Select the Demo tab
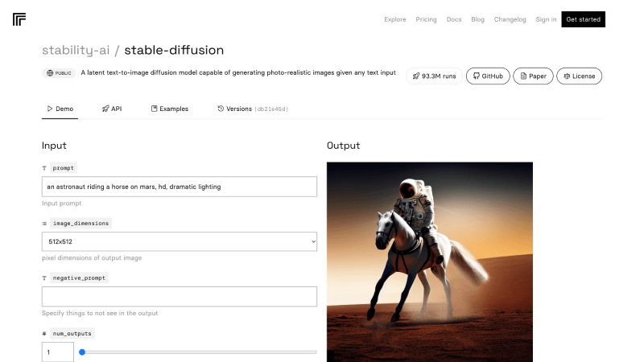 pos(60,109)
